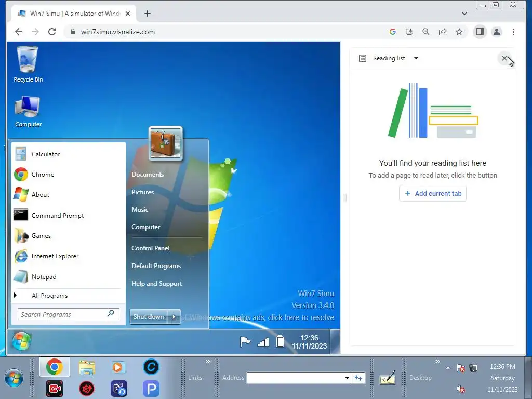Open Documents in the Start menu
Viewport: 532px width, 399px height.
148,175
